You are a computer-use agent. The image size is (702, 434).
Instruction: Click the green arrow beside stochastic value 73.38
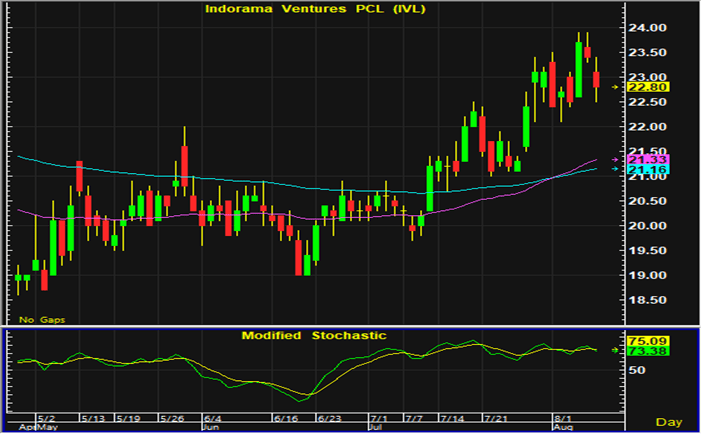click(615, 350)
